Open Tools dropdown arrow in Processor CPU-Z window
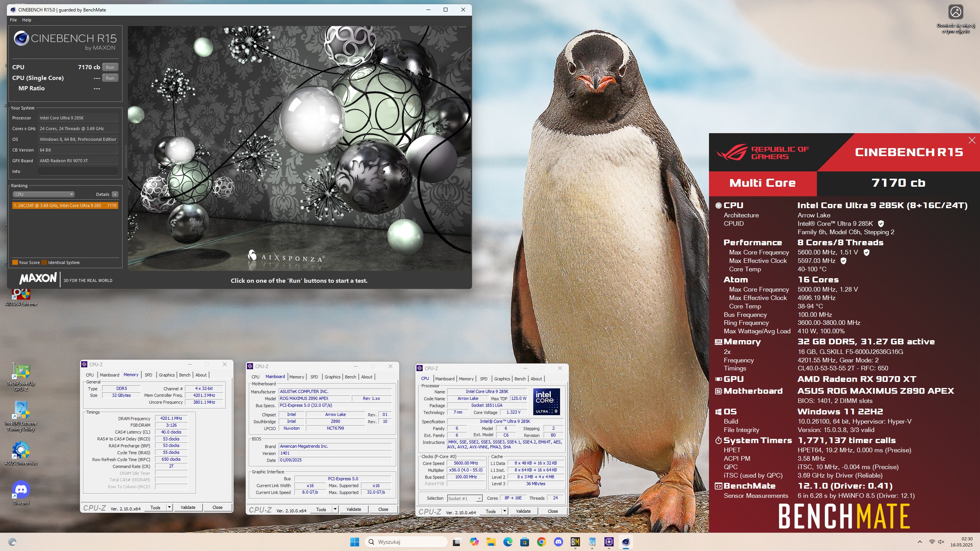The height and width of the screenshot is (551, 980). coord(505,511)
